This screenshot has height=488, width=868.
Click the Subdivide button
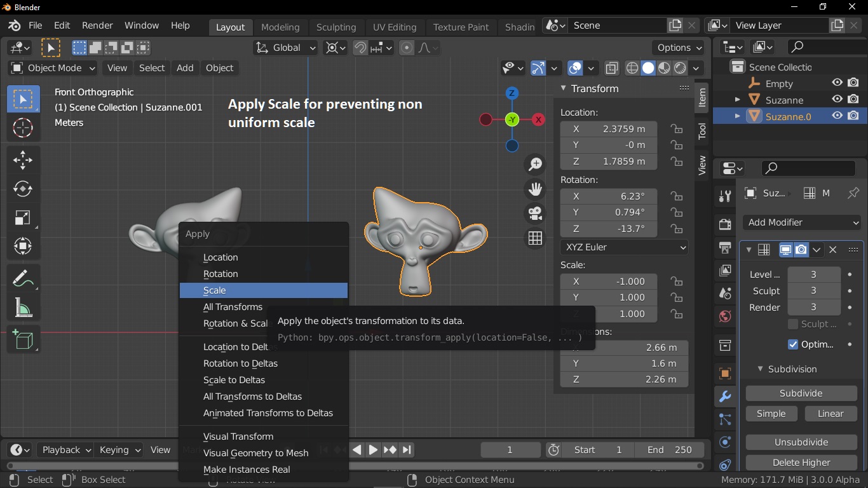(801, 393)
